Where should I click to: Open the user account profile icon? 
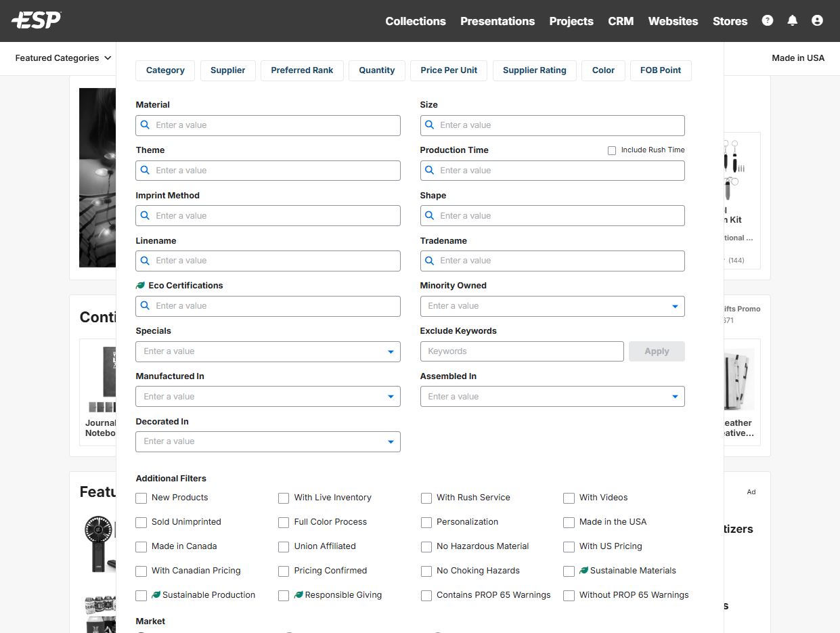pyautogui.click(x=817, y=20)
